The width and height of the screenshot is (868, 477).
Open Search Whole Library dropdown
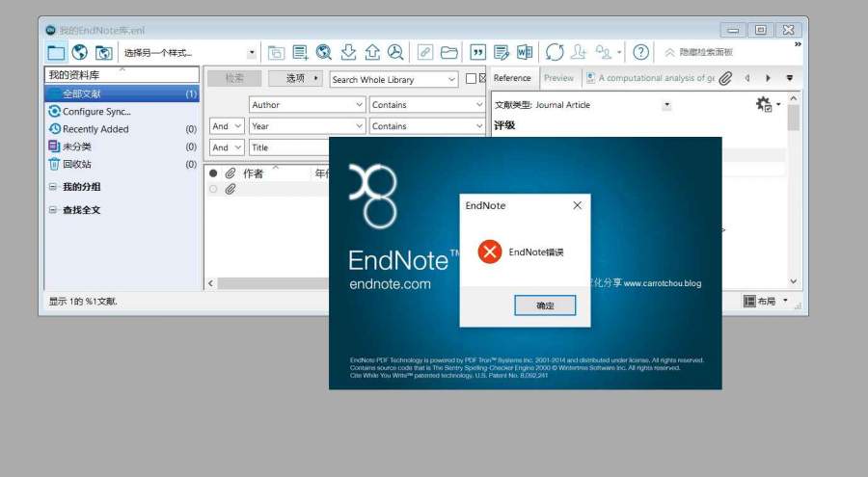tap(394, 80)
